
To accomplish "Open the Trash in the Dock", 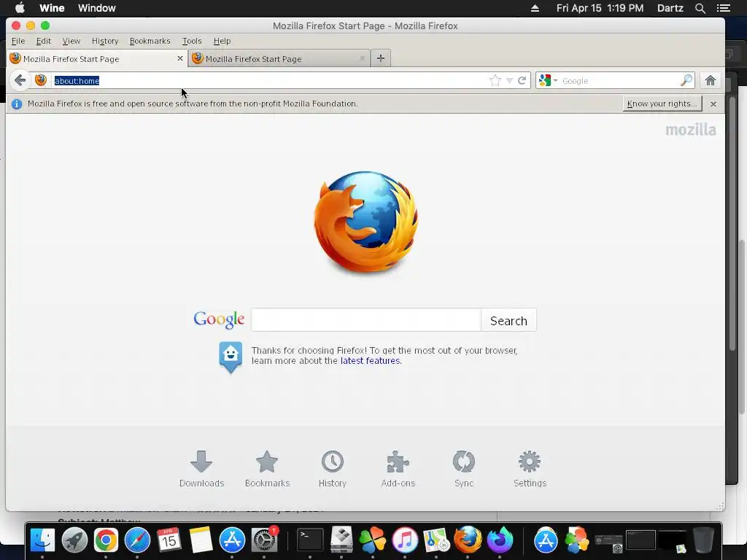I will (x=703, y=540).
